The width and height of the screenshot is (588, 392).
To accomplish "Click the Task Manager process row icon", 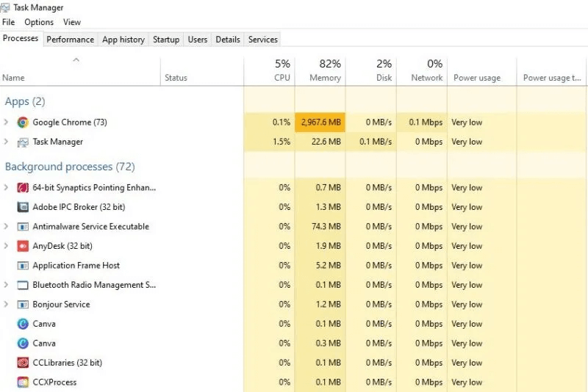I will pos(23,142).
